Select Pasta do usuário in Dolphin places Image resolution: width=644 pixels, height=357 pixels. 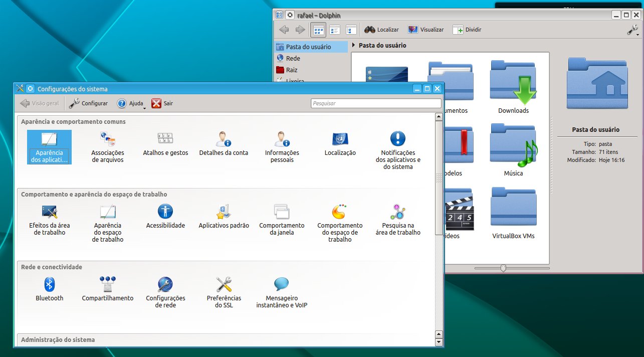click(311, 47)
